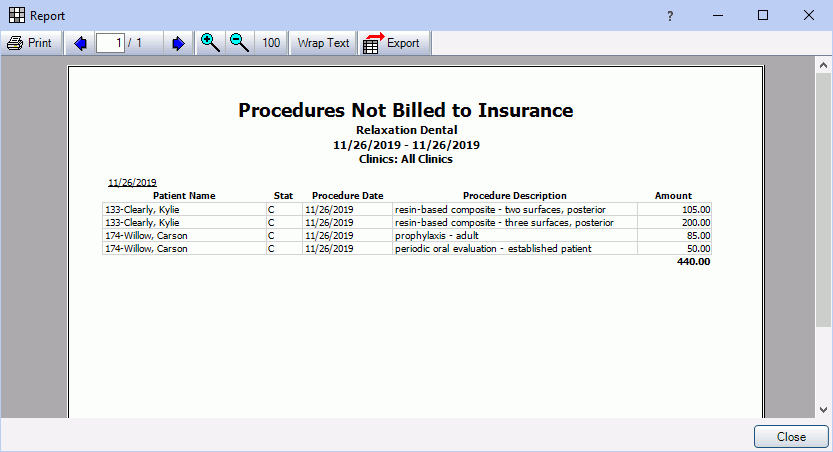Click the Stat column header
The width and height of the screenshot is (833, 452).
point(283,195)
